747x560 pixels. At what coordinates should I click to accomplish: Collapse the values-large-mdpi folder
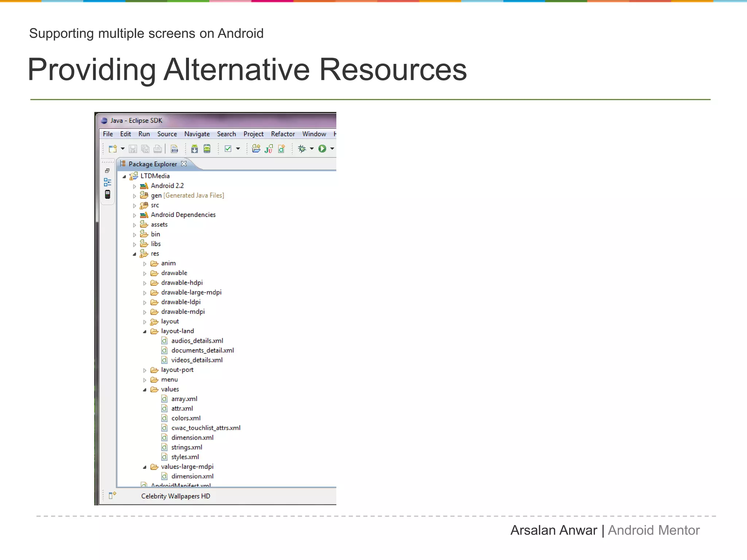(144, 467)
